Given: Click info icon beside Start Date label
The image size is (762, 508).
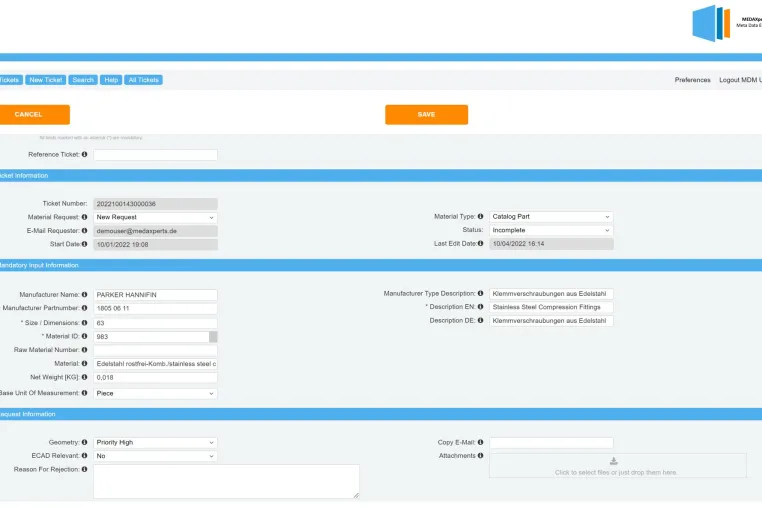Looking at the screenshot, I should click(85, 244).
